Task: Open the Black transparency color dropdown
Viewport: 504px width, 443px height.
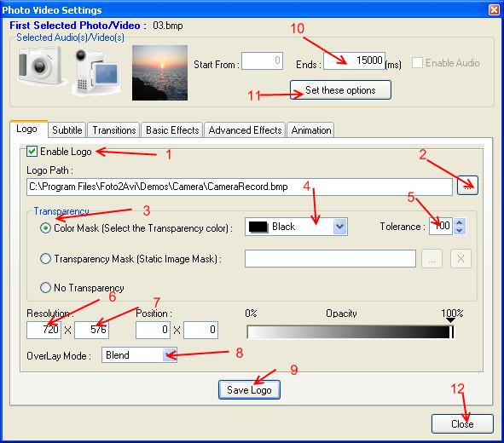Action: (x=296, y=227)
